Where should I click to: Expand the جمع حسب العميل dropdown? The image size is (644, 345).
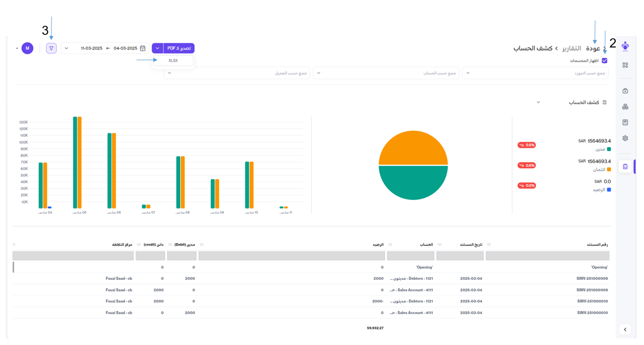(x=237, y=73)
